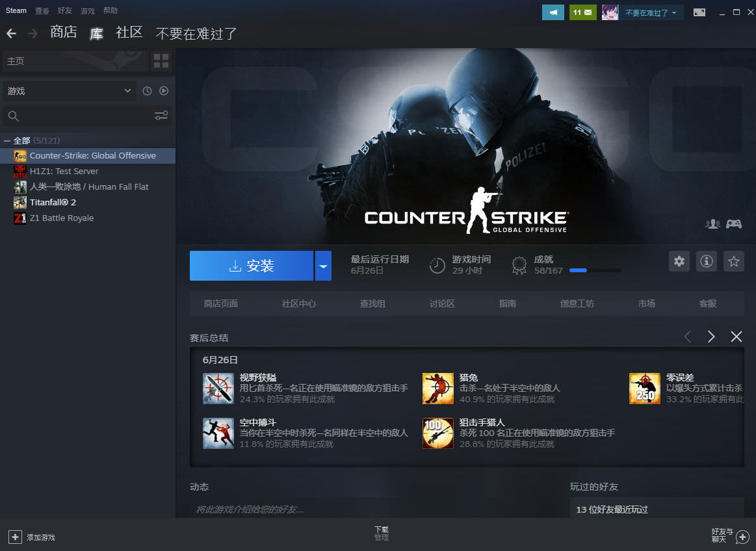This screenshot has height=551, width=756.
Task: Open the knife sniper achievement icon
Action: click(x=218, y=389)
